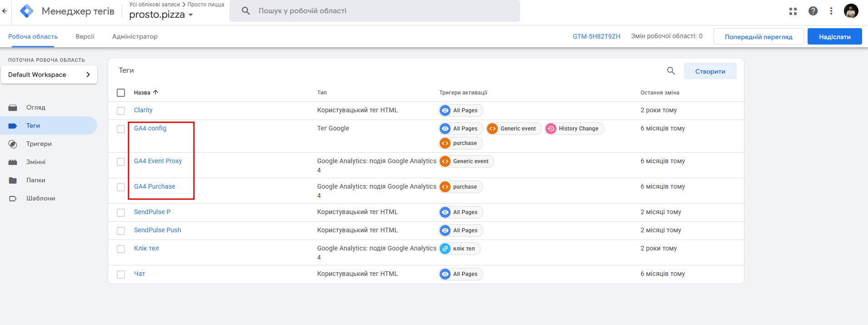Viewport: 868px width, 325px height.
Task: Click the Clarity row All Pages trigger
Action: tap(461, 110)
